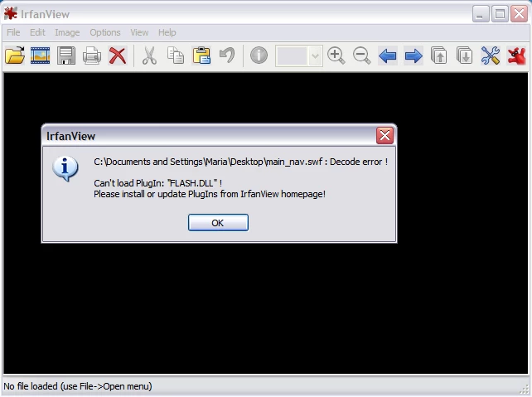Open the Help menu
This screenshot has width=532, height=397.
tap(167, 32)
